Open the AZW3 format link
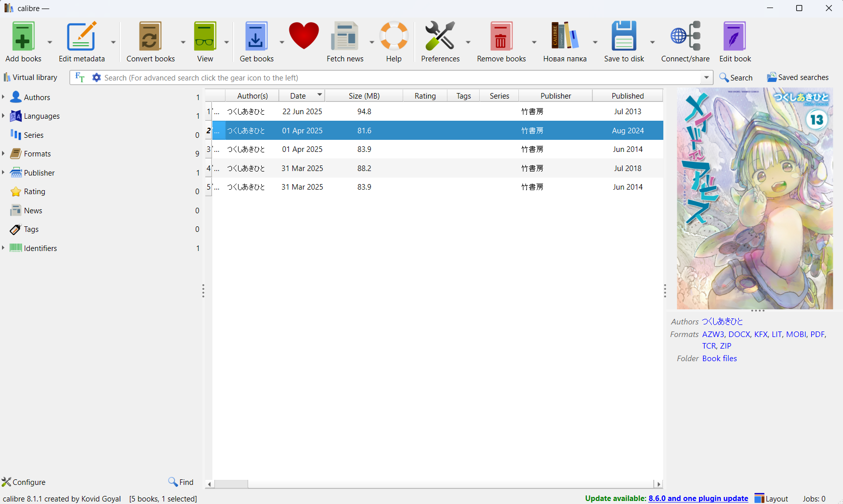Viewport: 843px width, 504px height. point(713,334)
